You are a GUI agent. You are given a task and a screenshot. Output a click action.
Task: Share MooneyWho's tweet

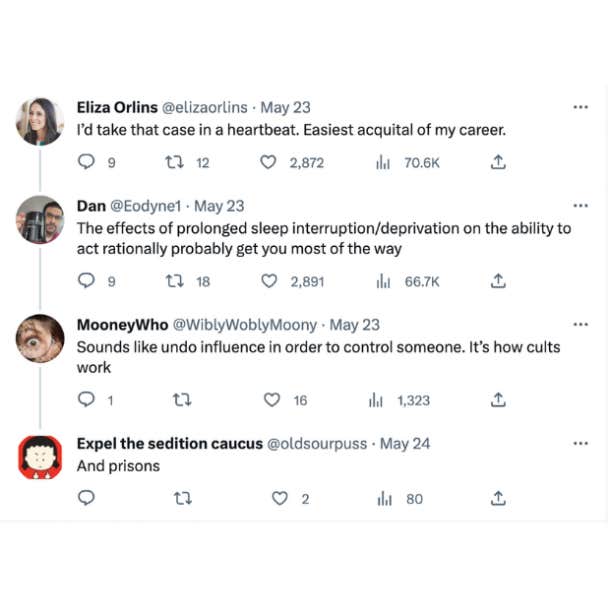click(x=498, y=400)
